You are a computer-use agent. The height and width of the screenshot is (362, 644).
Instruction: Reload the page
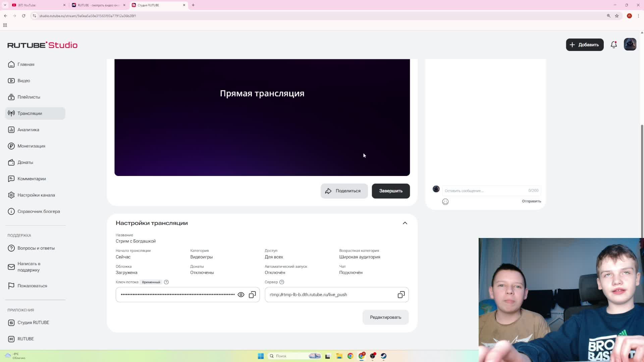(23, 16)
